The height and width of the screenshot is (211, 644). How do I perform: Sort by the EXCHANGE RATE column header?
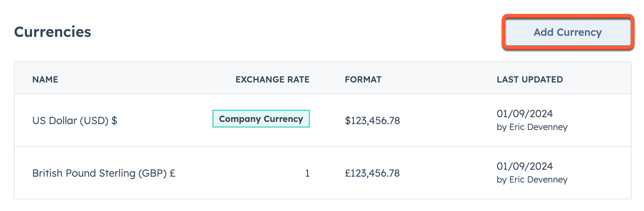tap(272, 80)
